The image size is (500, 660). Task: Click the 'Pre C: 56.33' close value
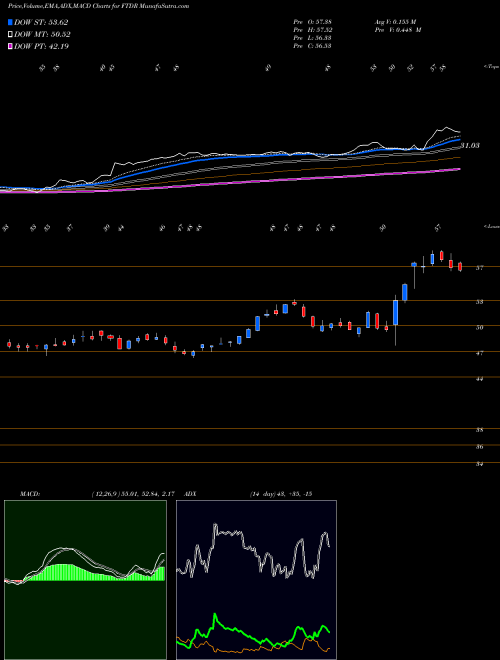click(x=312, y=46)
